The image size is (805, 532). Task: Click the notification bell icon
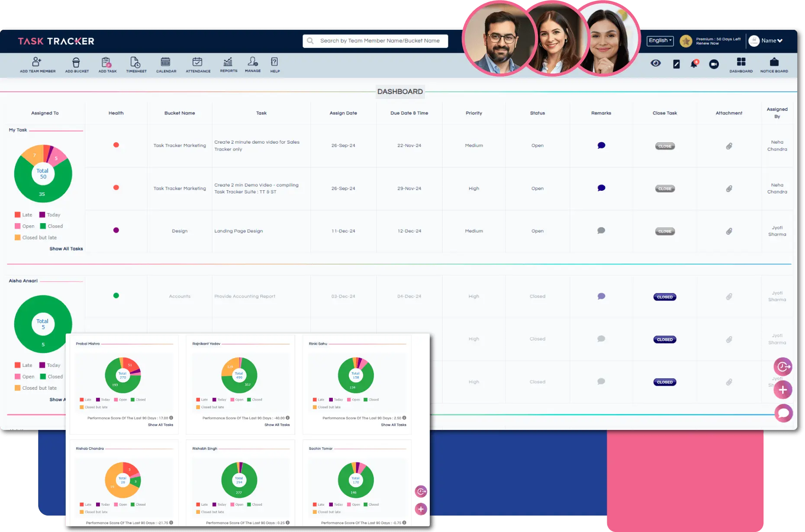(x=694, y=64)
